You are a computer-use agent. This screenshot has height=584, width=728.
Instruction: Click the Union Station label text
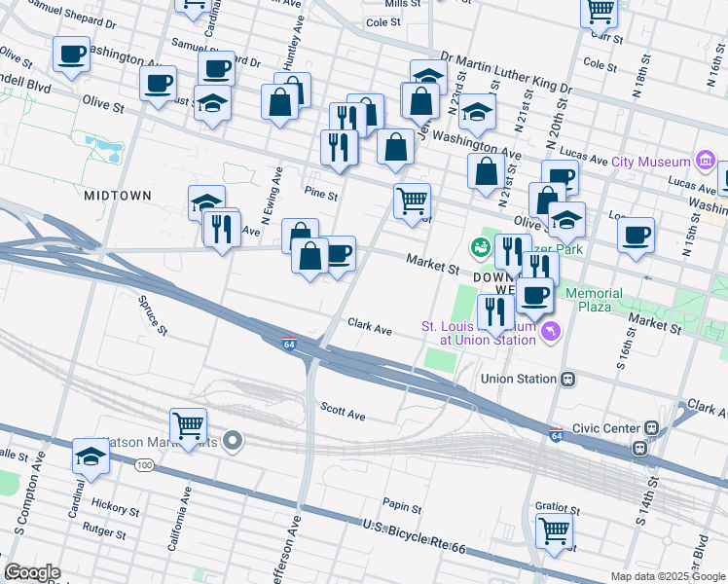[x=519, y=379]
